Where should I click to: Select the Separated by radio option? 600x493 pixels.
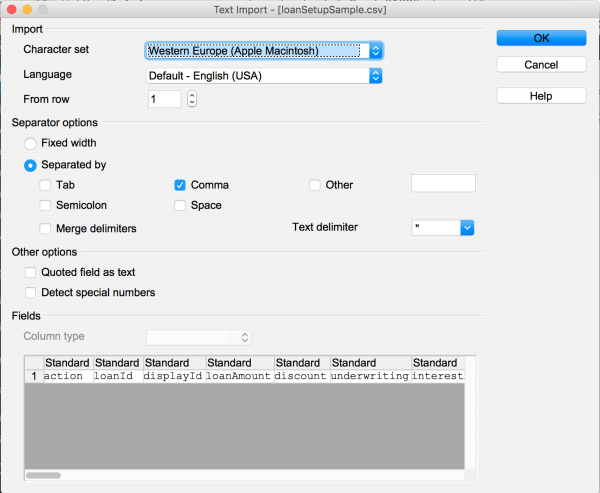pyautogui.click(x=30, y=165)
